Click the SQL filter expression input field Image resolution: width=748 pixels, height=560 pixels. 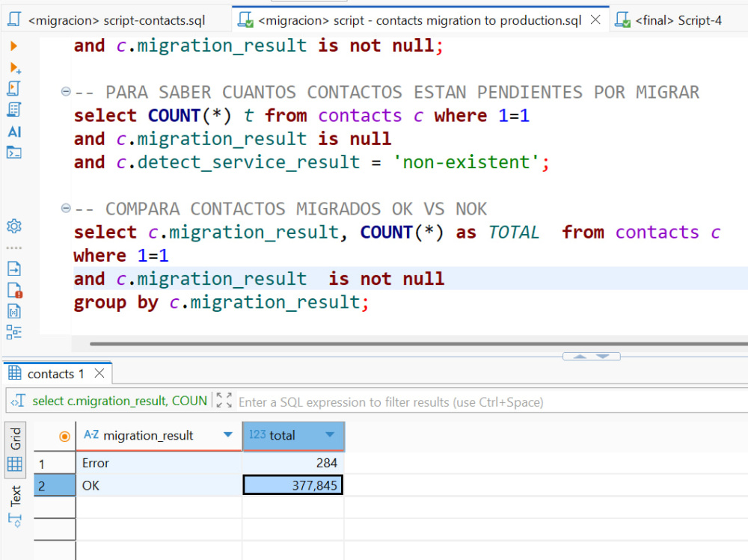coord(491,402)
